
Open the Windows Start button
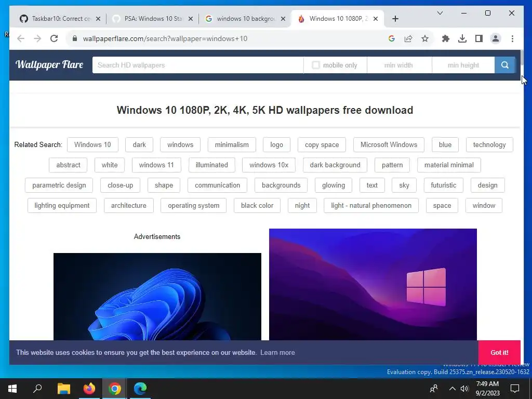(12, 389)
